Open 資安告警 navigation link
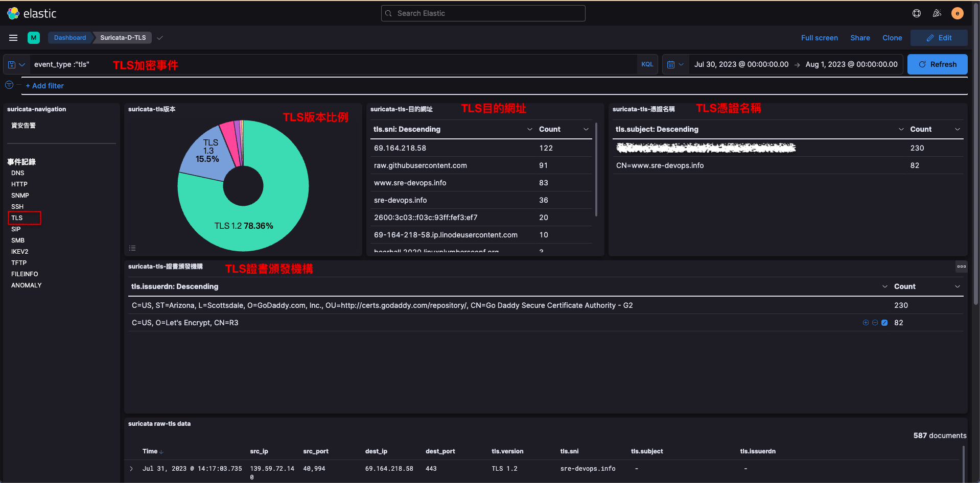 point(24,126)
